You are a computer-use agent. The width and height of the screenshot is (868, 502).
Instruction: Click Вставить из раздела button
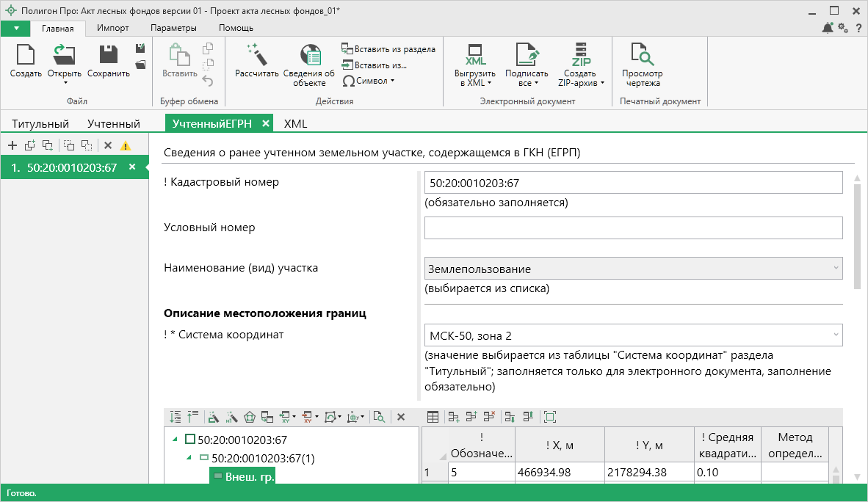[388, 49]
